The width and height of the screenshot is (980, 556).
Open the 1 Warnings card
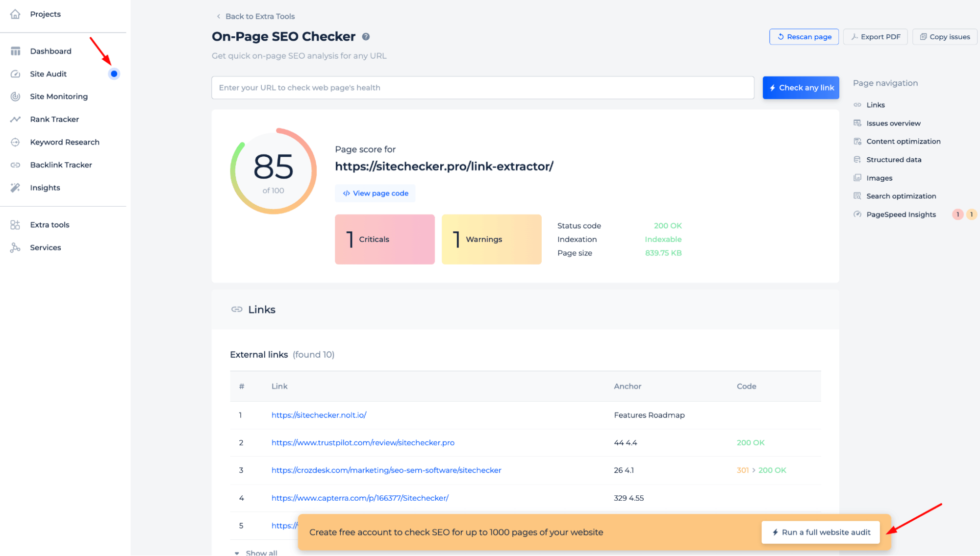[492, 239]
